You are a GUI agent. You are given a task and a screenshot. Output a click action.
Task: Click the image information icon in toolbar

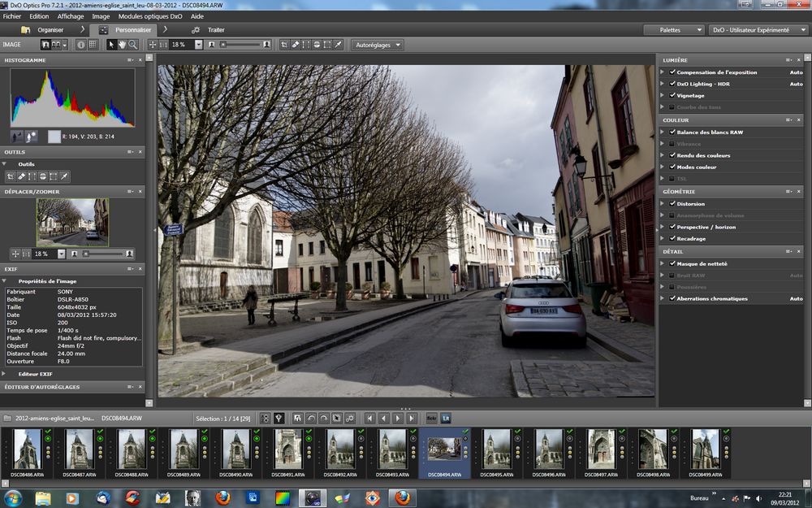pyautogui.click(x=81, y=45)
